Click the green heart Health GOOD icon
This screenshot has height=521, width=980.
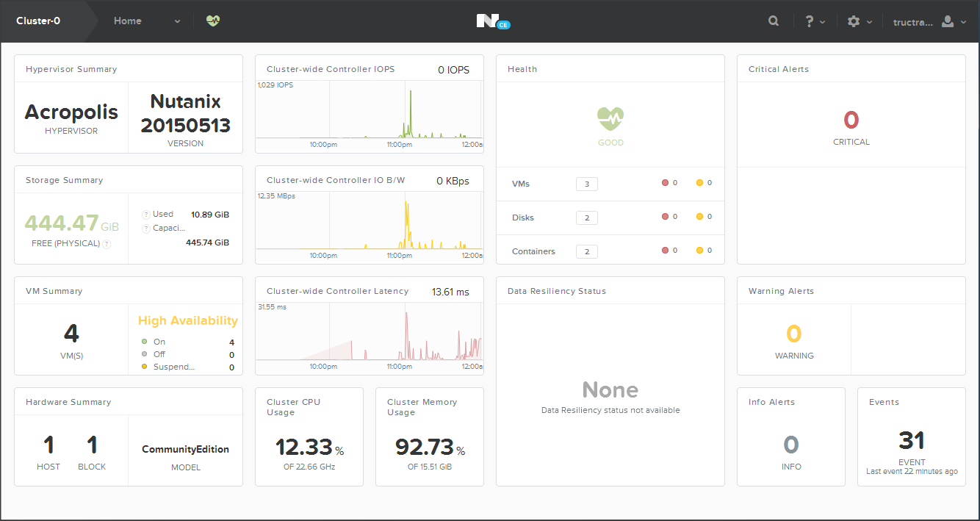click(x=610, y=118)
